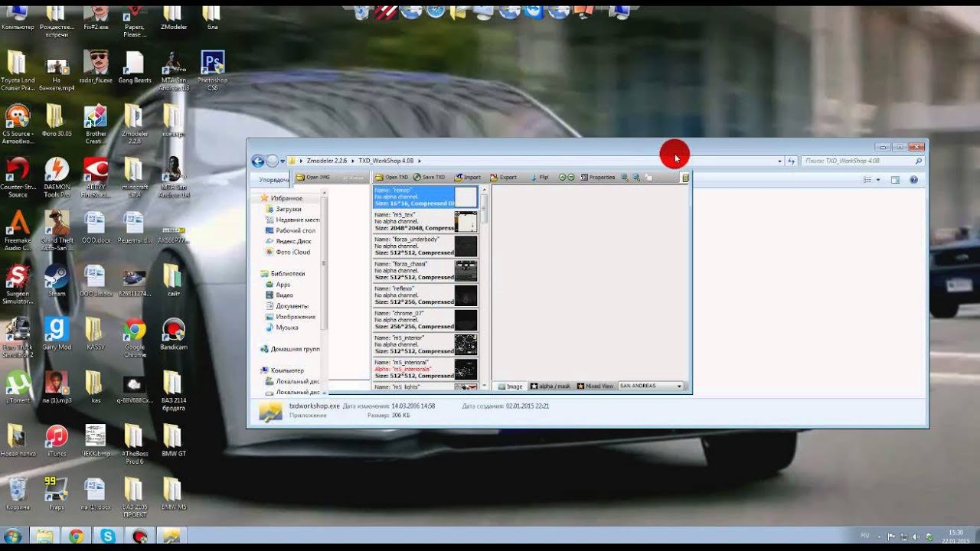The width and height of the screenshot is (980, 551).
Task: Select the "reflexo" texture entry
Action: coord(425,295)
